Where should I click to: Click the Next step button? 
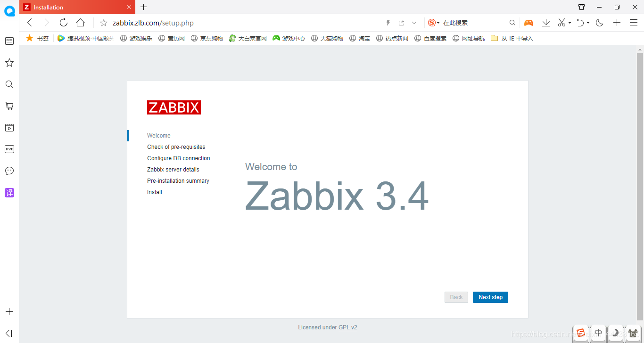pyautogui.click(x=490, y=297)
